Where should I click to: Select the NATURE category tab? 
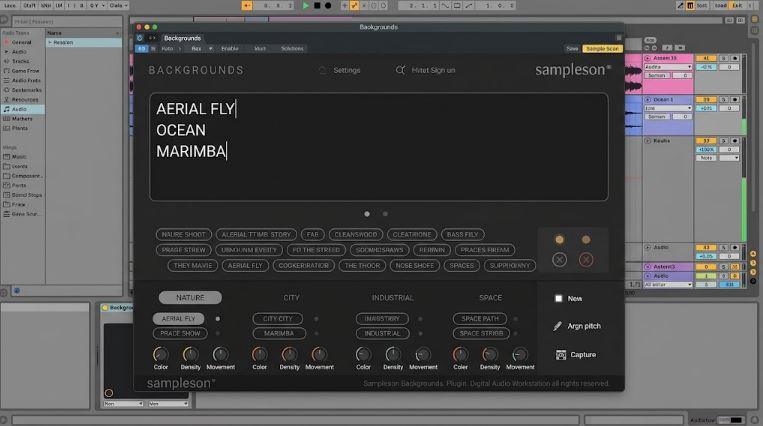190,297
